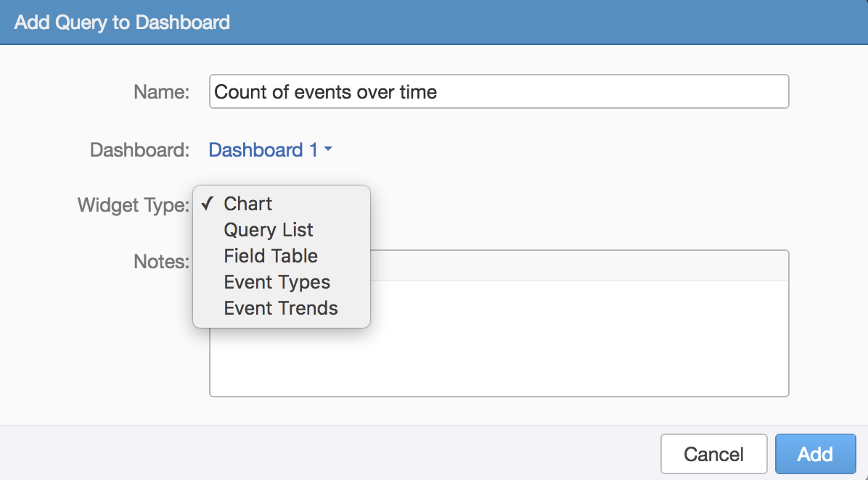Confirm with the blue Add button
The width and height of the screenshot is (868, 480).
815,455
